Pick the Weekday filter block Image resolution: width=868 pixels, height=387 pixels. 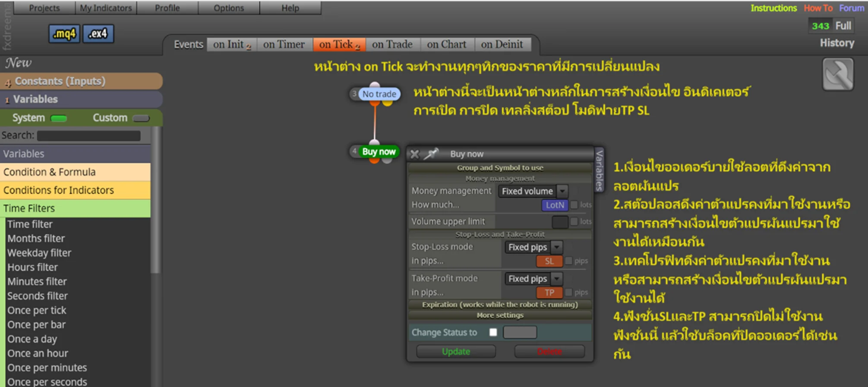pos(39,253)
